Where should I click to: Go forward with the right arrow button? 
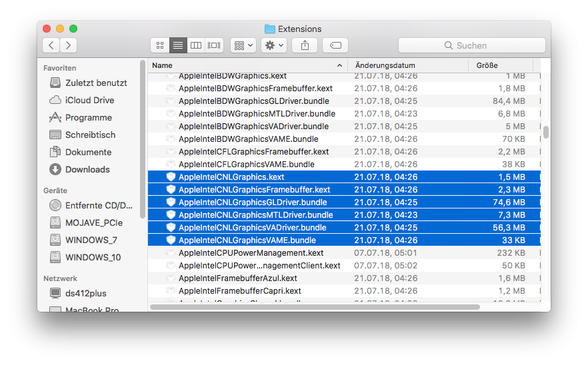68,45
